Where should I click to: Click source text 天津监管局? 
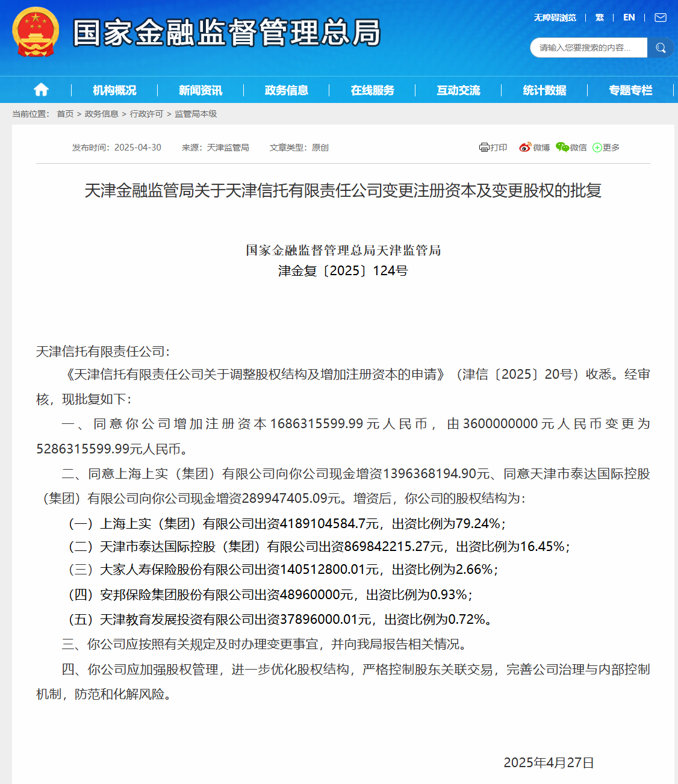(228, 148)
